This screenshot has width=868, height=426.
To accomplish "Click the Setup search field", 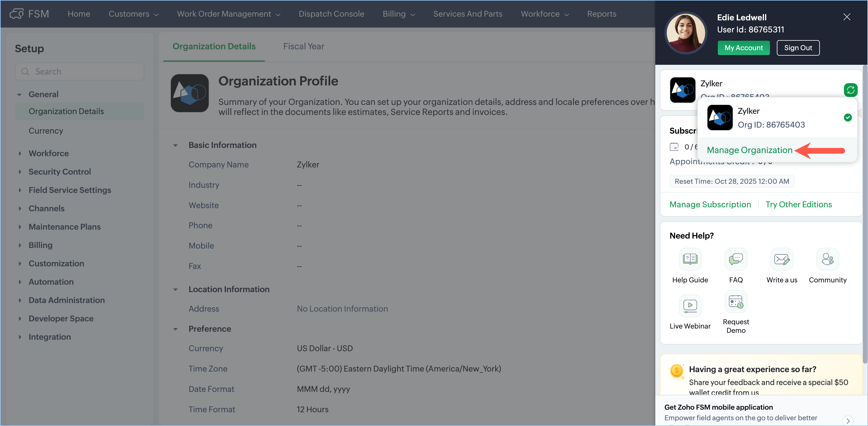I will point(80,71).
